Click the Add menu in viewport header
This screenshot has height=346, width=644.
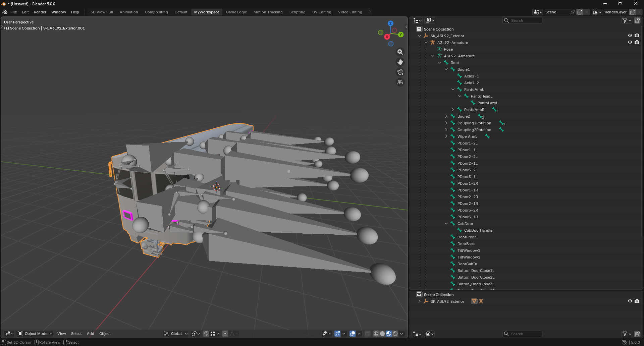90,334
